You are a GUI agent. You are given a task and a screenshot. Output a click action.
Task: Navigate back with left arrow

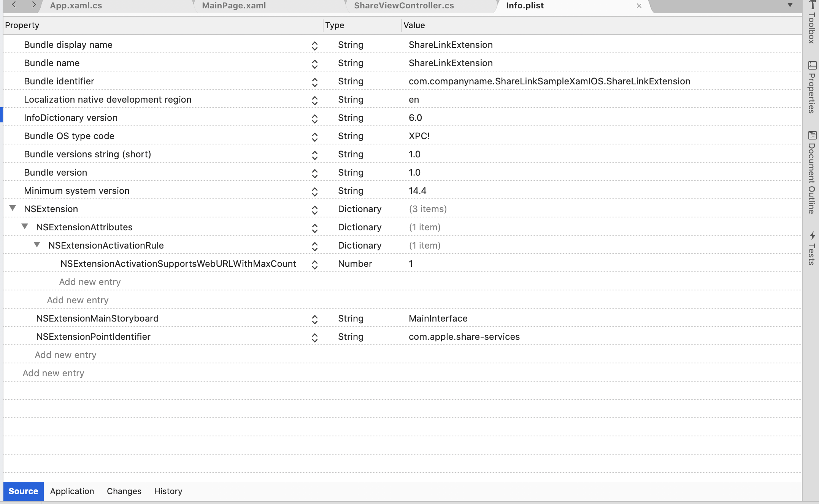(x=14, y=5)
